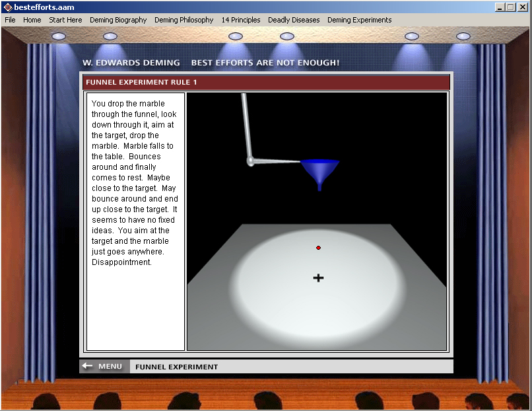Click the blue funnel in the experiment
This screenshot has width=532, height=411.
coord(319,171)
